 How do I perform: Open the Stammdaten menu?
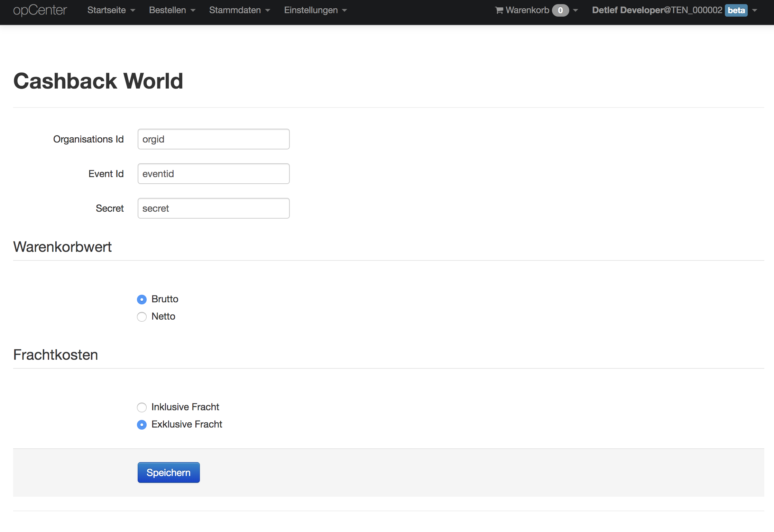(x=235, y=10)
